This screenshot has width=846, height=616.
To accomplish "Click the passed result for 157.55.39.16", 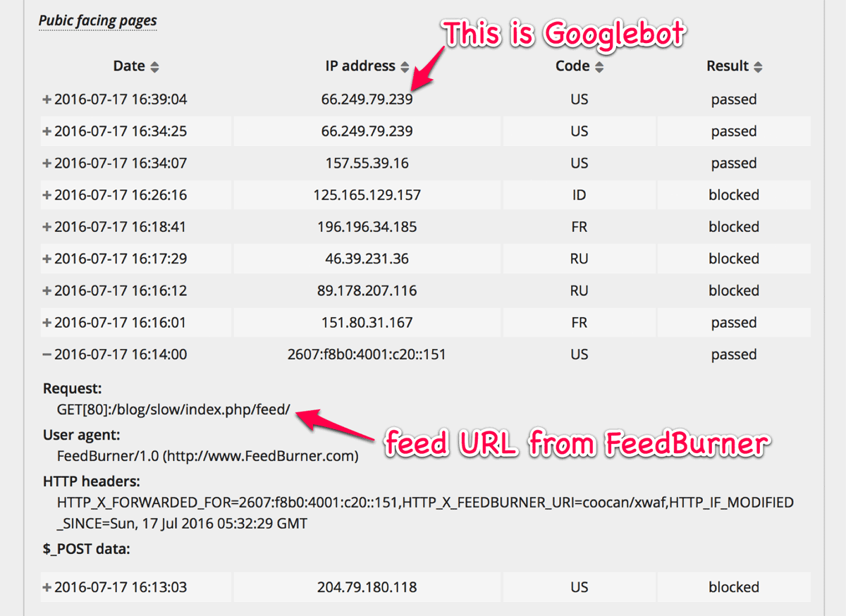I will point(734,163).
